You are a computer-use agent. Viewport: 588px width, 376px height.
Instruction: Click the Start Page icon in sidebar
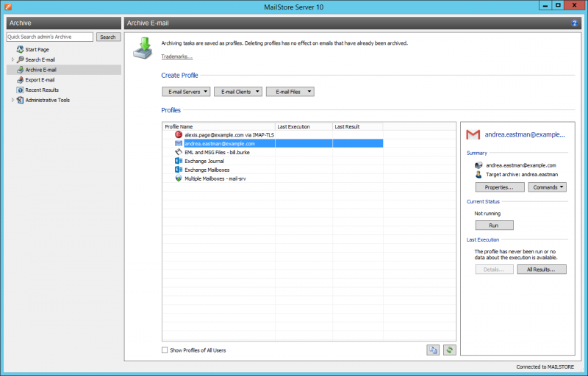(x=21, y=49)
